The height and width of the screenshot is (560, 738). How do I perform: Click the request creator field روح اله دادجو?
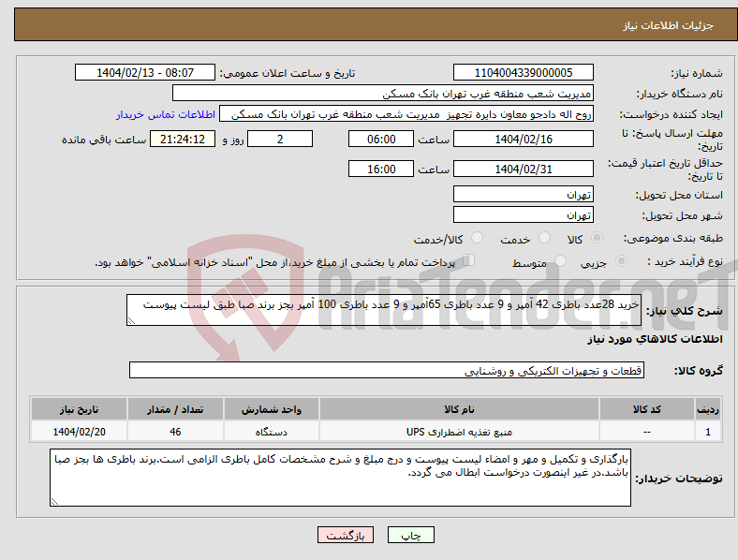tap(406, 114)
